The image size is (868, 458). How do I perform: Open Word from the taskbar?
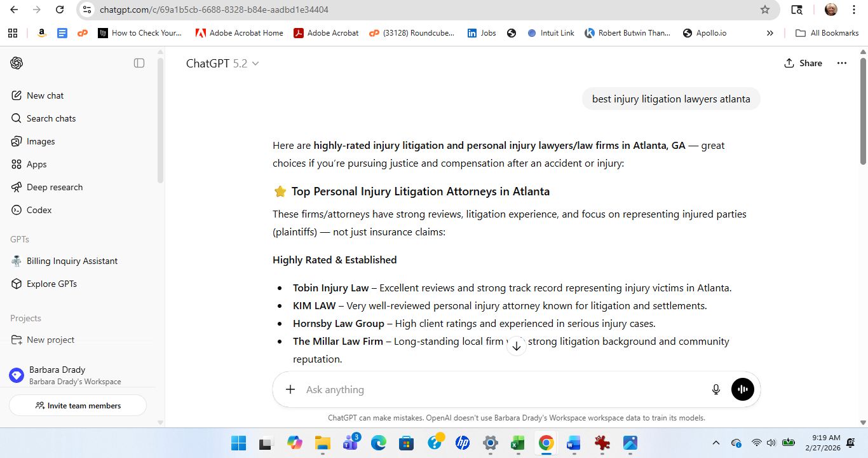pyautogui.click(x=574, y=443)
